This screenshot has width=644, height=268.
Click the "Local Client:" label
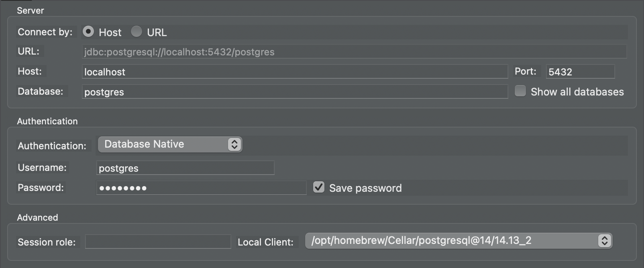coord(265,242)
